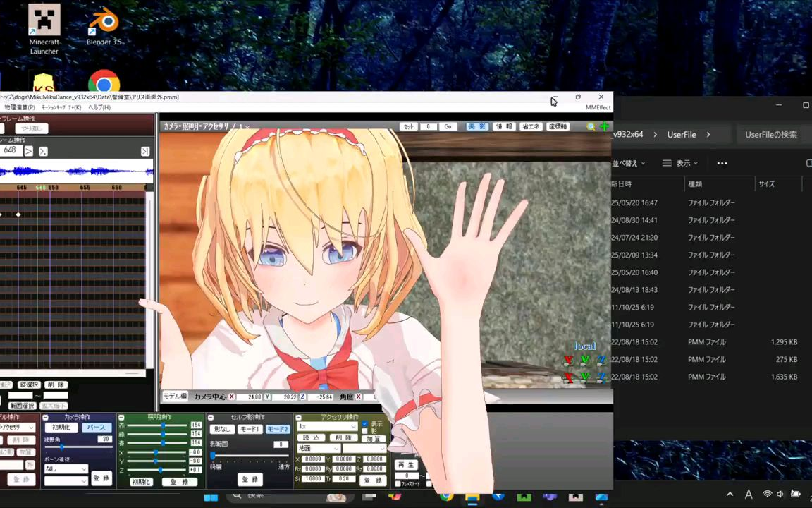
Task: Click the upper red X local axis handle
Action: tap(569, 360)
